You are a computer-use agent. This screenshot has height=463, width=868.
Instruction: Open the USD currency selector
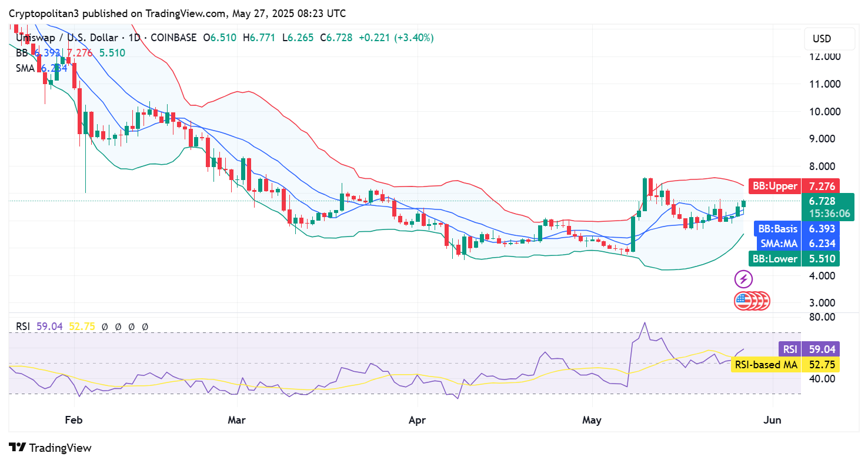coord(830,39)
